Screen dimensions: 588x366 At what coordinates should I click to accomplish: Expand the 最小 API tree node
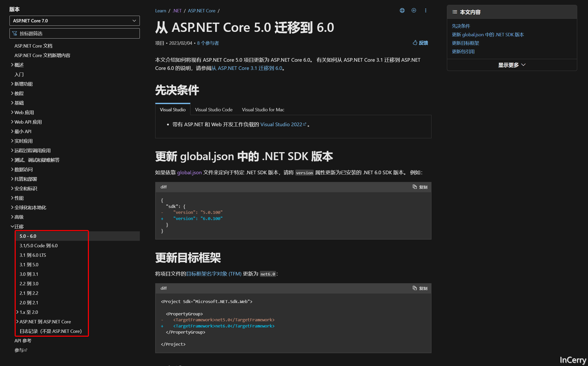coord(12,131)
